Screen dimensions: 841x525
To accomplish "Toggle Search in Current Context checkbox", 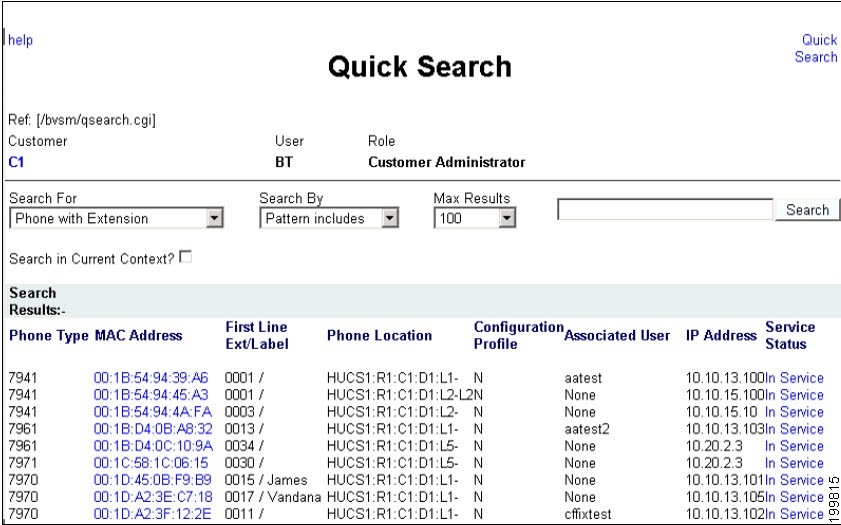I will click(186, 257).
